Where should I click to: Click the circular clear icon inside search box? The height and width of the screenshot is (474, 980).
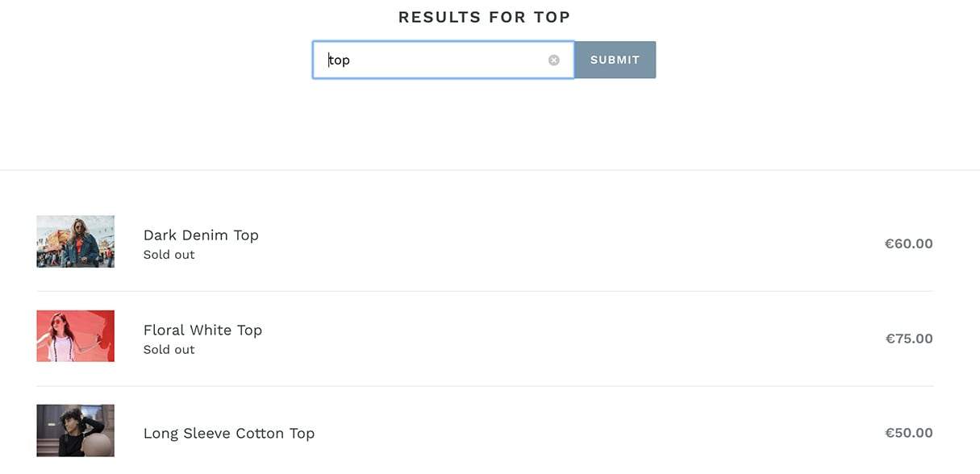(x=553, y=60)
